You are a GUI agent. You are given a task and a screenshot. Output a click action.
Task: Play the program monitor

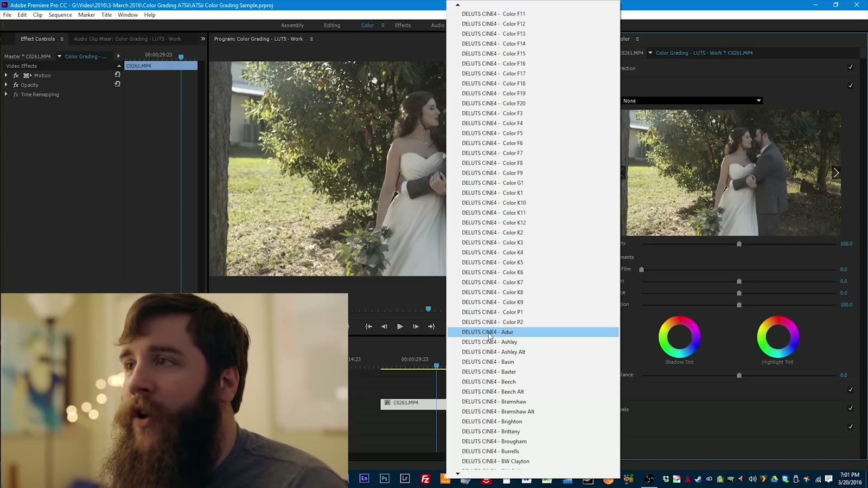click(400, 326)
